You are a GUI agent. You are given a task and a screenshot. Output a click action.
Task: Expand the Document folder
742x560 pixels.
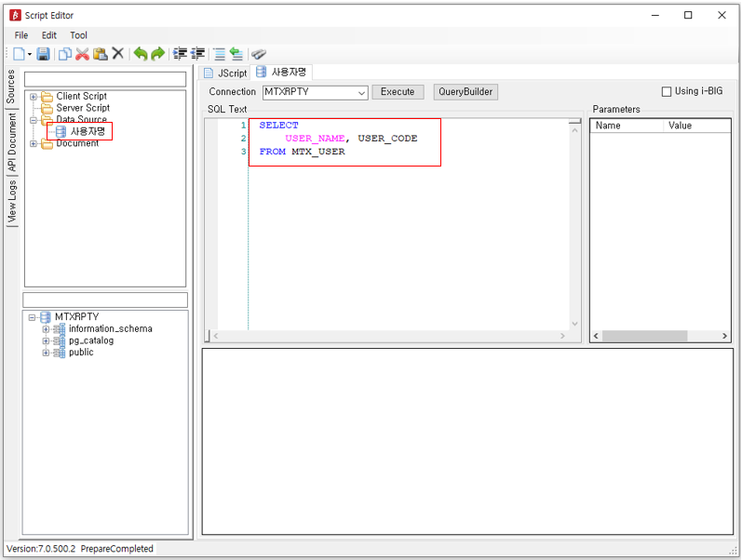34,143
